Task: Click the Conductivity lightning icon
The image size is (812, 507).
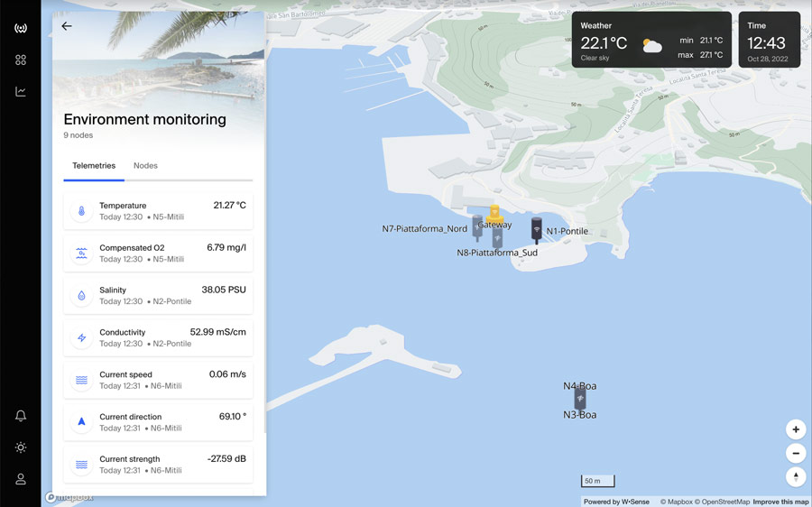Action: tap(81, 337)
